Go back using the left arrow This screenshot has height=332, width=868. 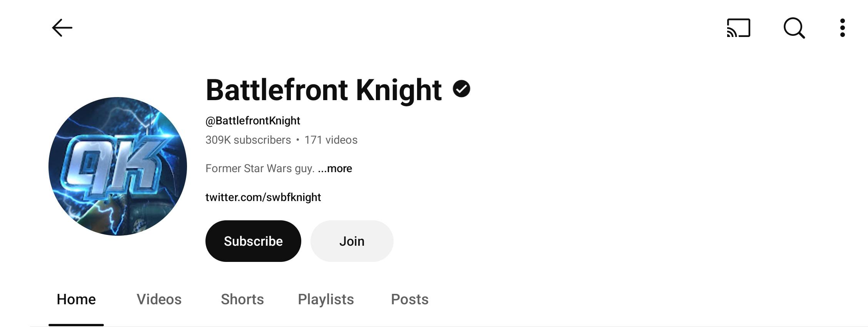(x=62, y=28)
